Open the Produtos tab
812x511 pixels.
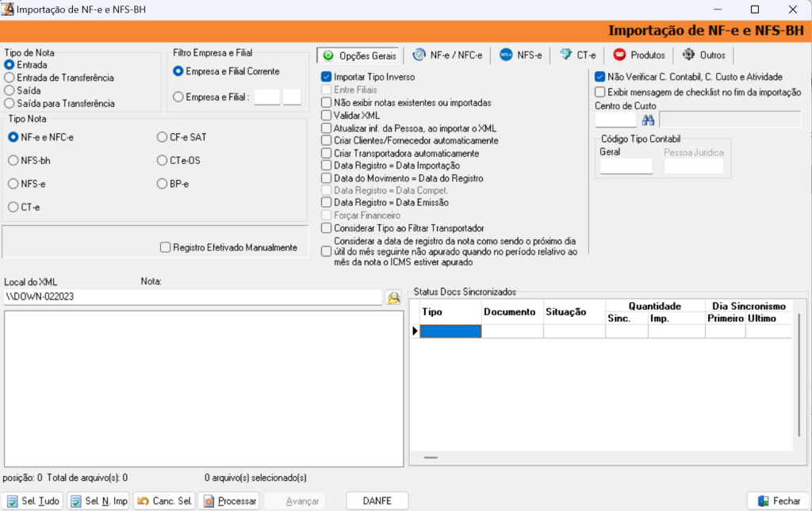(x=638, y=55)
